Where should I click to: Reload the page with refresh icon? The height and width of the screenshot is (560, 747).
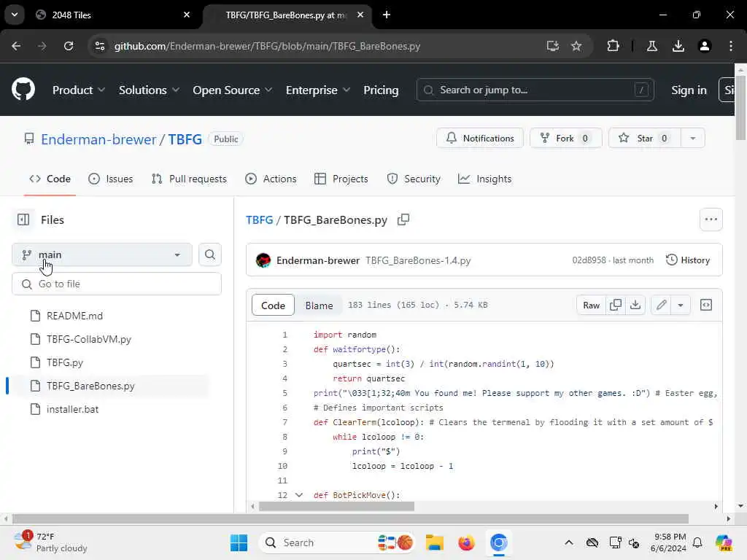[x=69, y=46]
